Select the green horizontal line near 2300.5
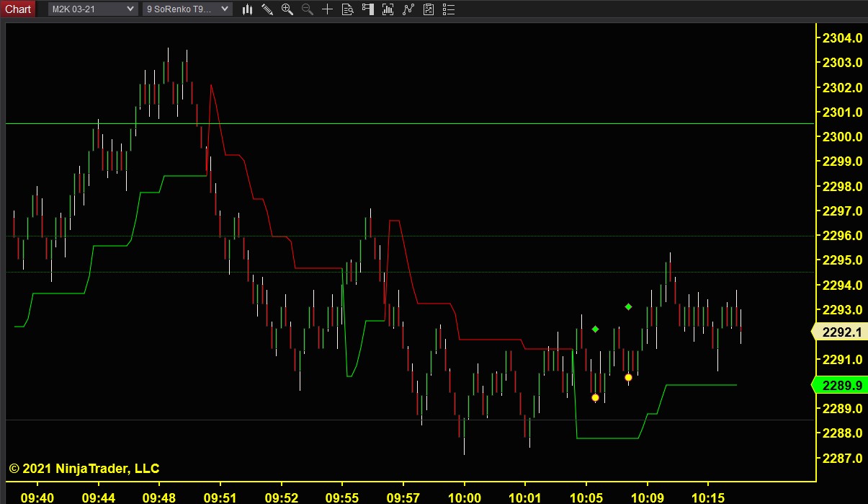This screenshot has height=504, width=868. 410,123
